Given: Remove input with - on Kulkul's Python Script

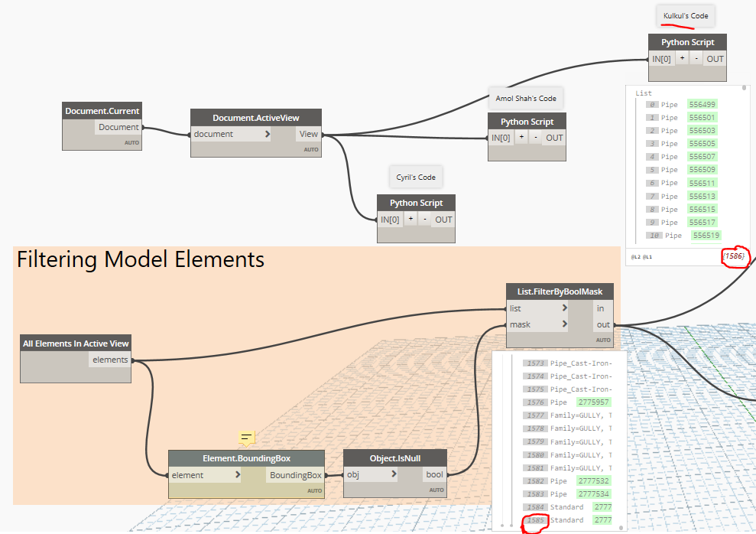Looking at the screenshot, I should 696,58.
